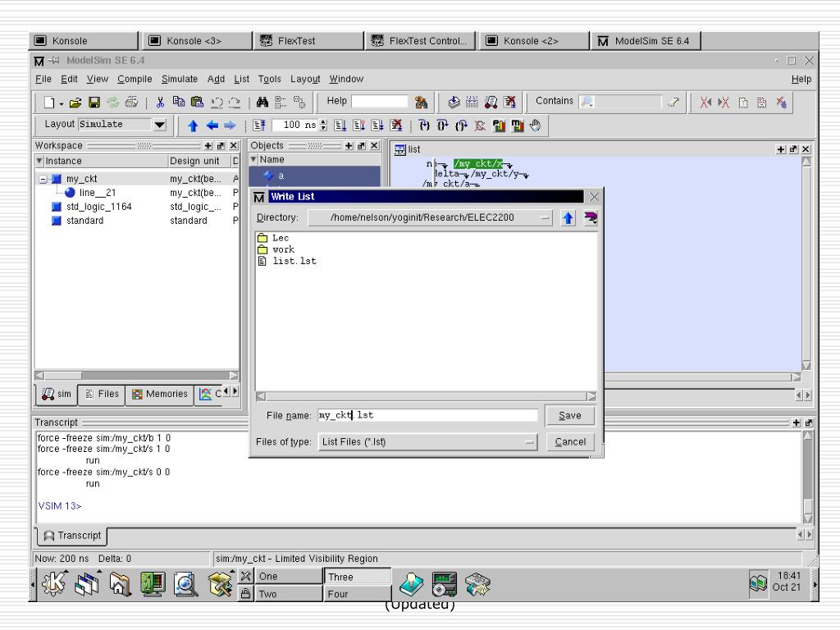Switch to virtual desktop One
840x630 pixels.
pos(288,577)
